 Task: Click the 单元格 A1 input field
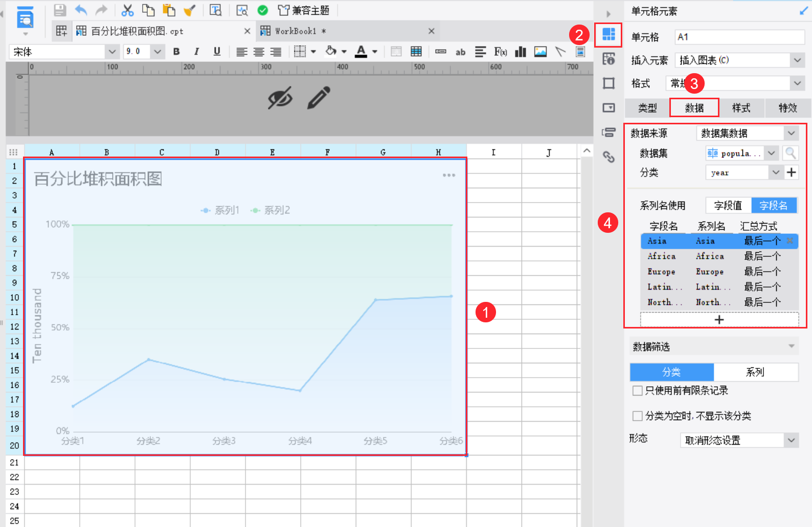(739, 37)
